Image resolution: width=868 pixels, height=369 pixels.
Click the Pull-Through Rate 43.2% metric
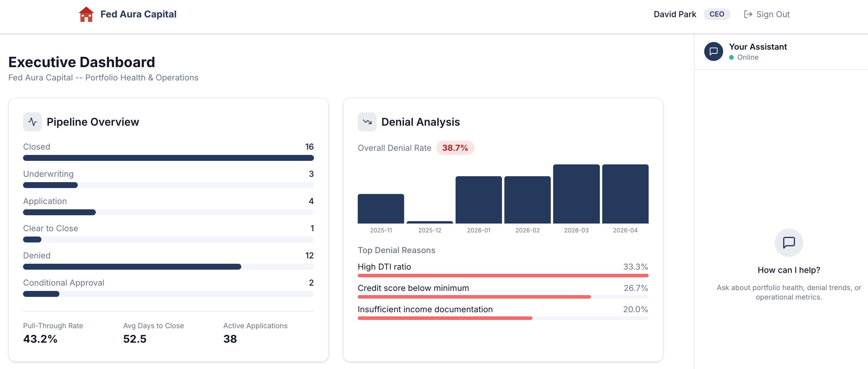(x=40, y=338)
